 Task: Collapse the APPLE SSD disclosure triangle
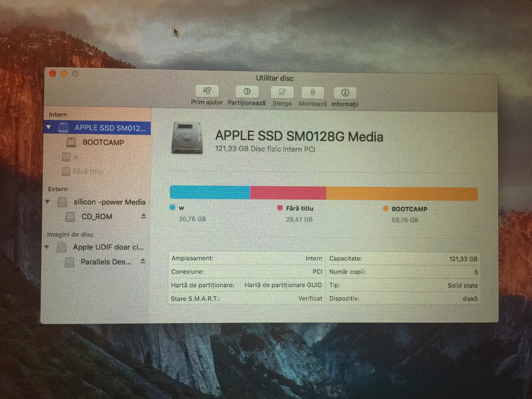(48, 127)
